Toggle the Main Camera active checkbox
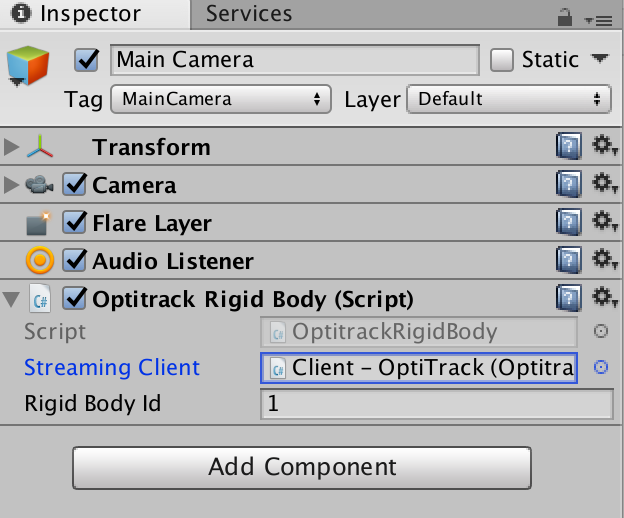Screen dimensions: 624x518 (x=86, y=60)
